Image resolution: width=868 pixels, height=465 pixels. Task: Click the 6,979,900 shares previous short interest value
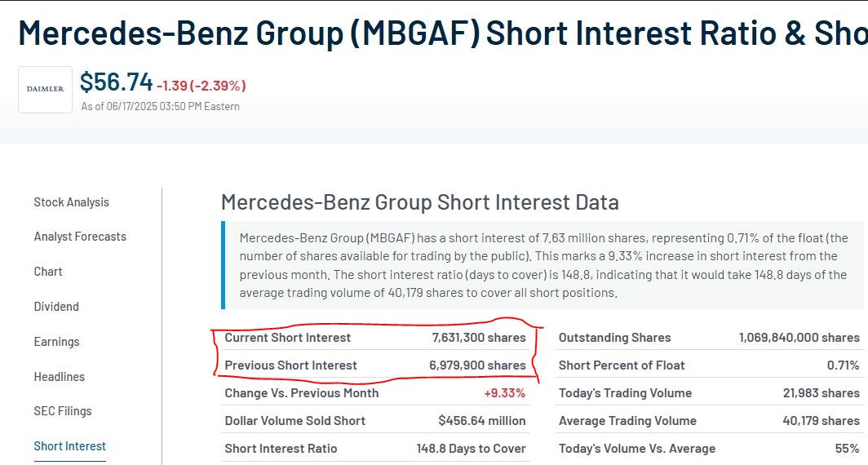coord(477,365)
